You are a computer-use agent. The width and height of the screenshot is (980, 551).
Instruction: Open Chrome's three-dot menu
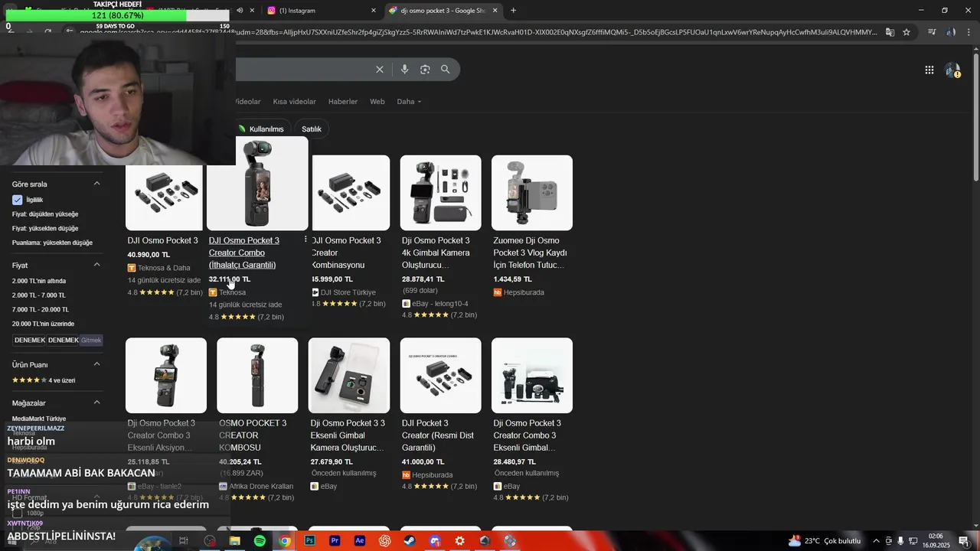pos(969,32)
